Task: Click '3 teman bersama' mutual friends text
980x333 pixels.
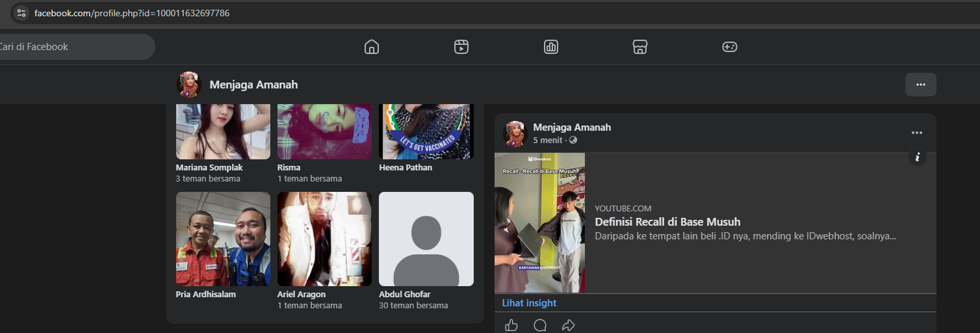Action: (208, 178)
